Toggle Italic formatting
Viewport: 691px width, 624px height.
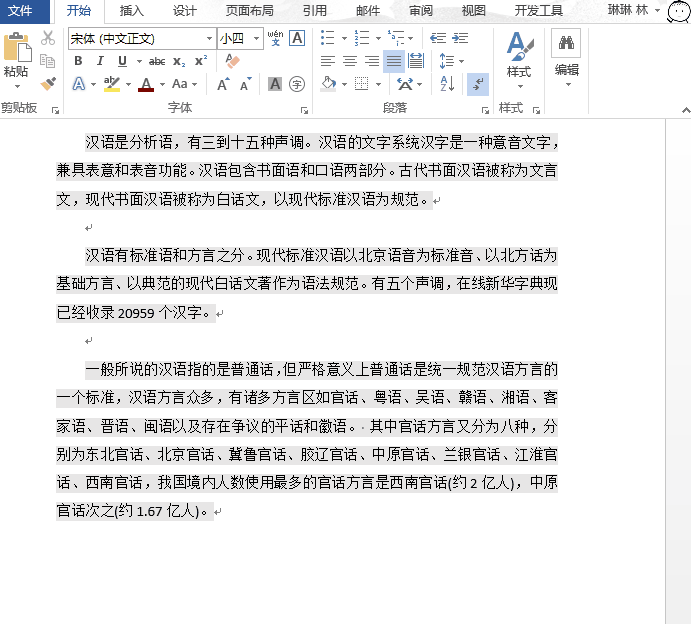coord(100,61)
